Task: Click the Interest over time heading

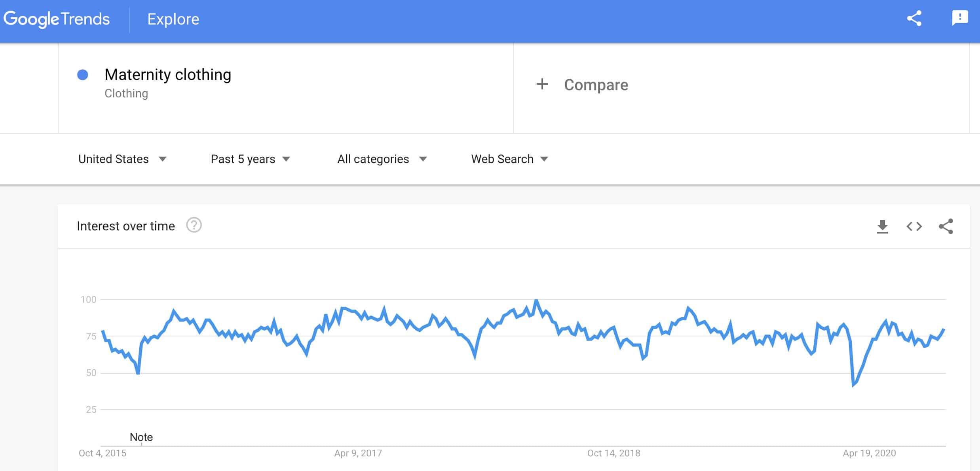Action: pos(126,226)
